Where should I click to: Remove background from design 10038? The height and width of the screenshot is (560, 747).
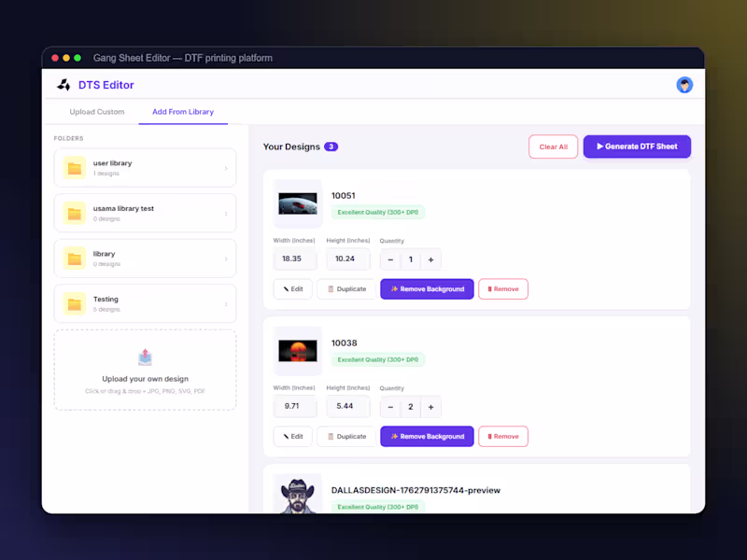pyautogui.click(x=427, y=436)
